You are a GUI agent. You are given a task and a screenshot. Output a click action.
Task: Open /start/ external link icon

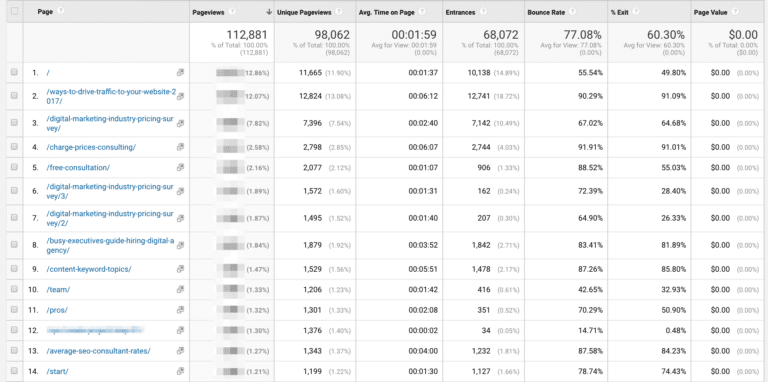[x=180, y=371]
